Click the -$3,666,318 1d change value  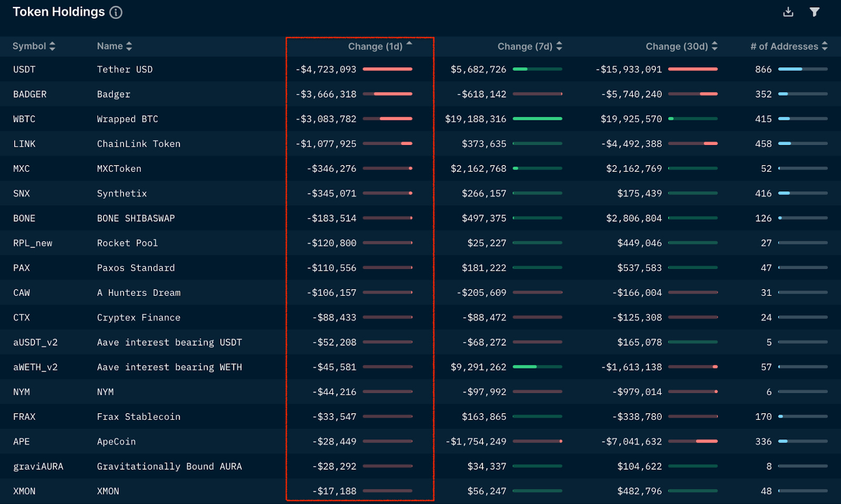[x=326, y=94]
